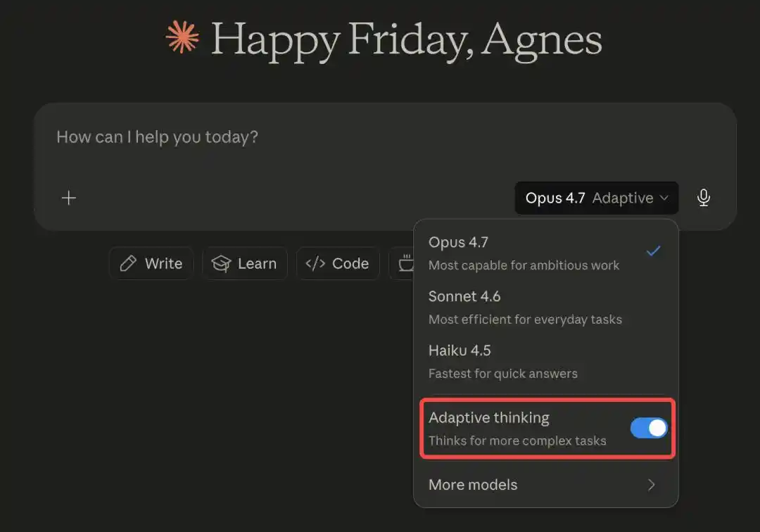The height and width of the screenshot is (532, 760).
Task: Select Sonnet 4.6 from model list
Action: coord(524,308)
